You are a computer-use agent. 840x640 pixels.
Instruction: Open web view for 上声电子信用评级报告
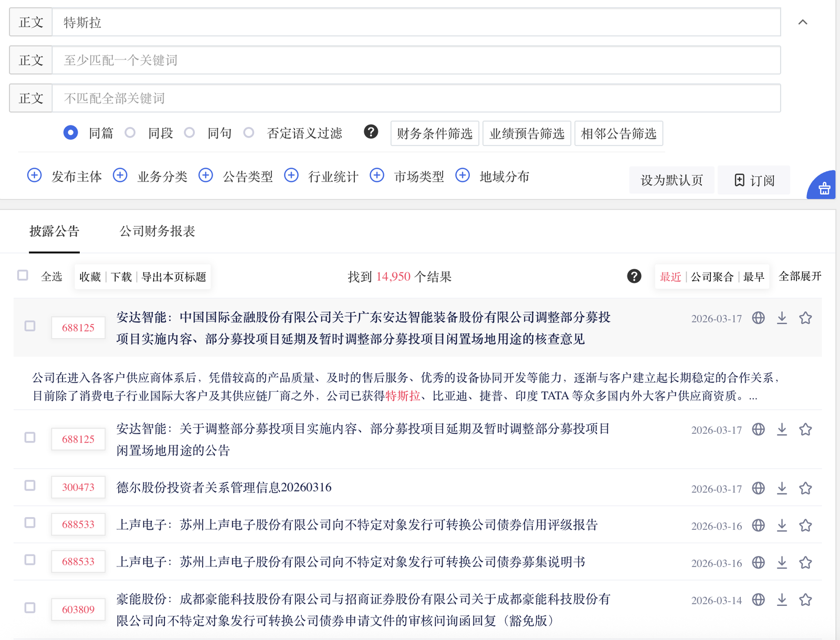(x=758, y=526)
